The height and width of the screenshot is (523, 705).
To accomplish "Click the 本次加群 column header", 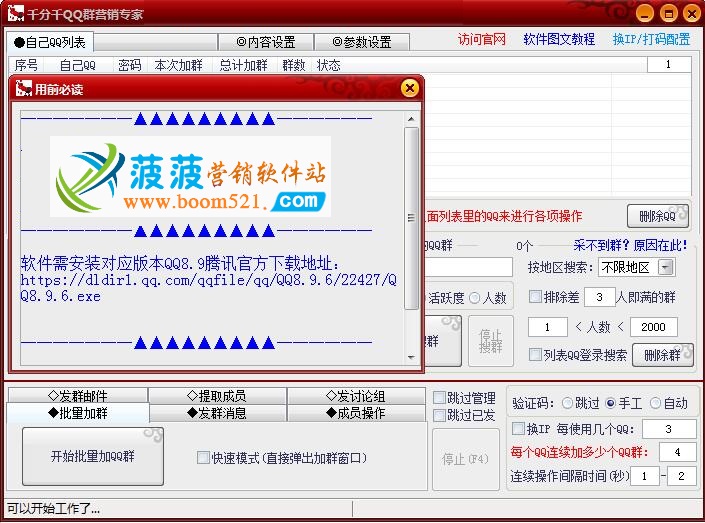I will 178,65.
